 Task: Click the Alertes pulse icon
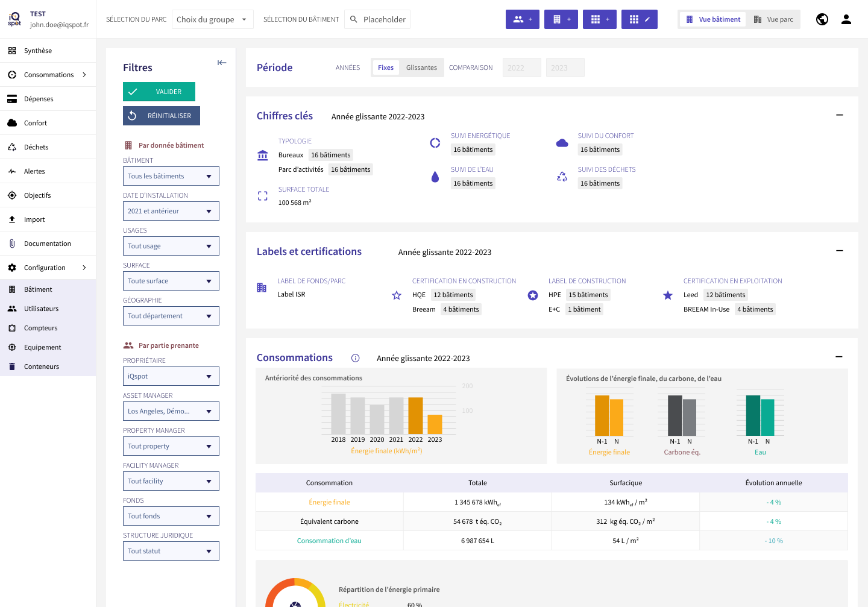pos(12,171)
